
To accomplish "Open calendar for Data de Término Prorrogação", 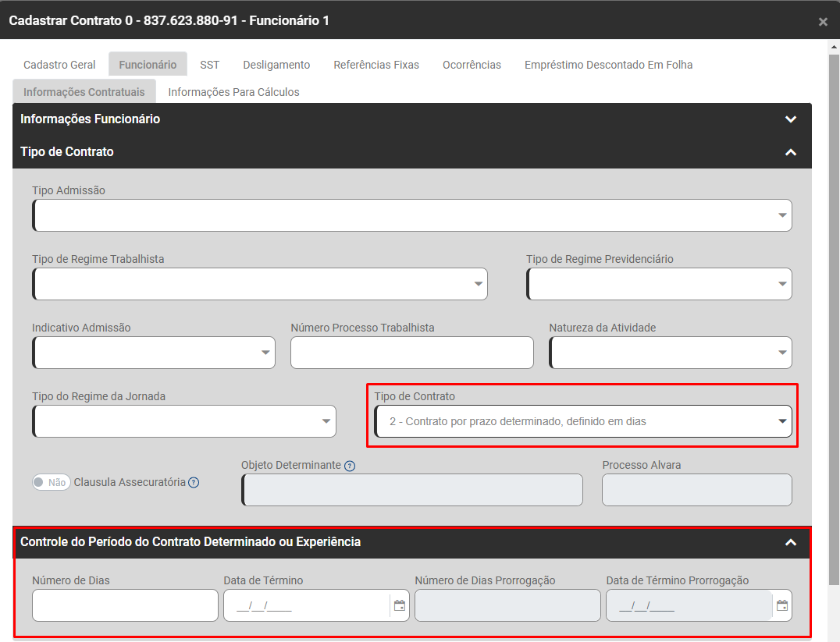I will (x=782, y=605).
